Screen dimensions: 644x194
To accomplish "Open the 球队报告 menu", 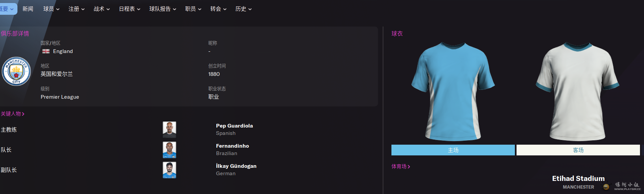I will click(163, 9).
